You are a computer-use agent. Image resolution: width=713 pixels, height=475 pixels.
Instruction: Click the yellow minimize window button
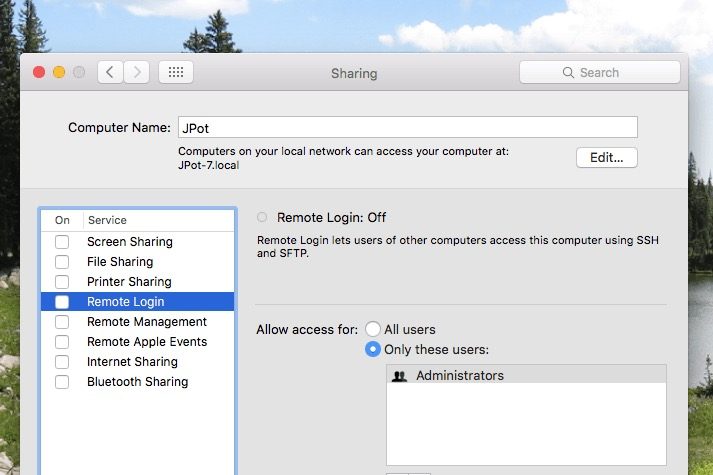(x=59, y=72)
